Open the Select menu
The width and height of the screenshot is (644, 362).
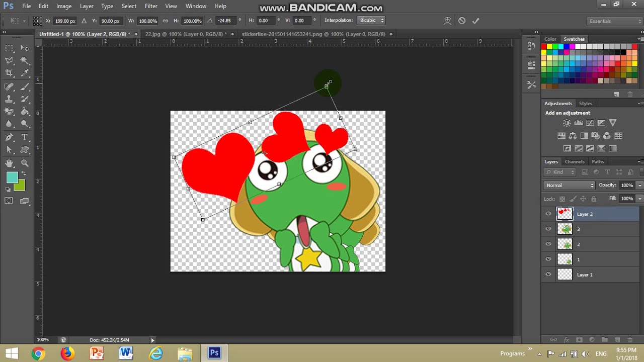(129, 6)
